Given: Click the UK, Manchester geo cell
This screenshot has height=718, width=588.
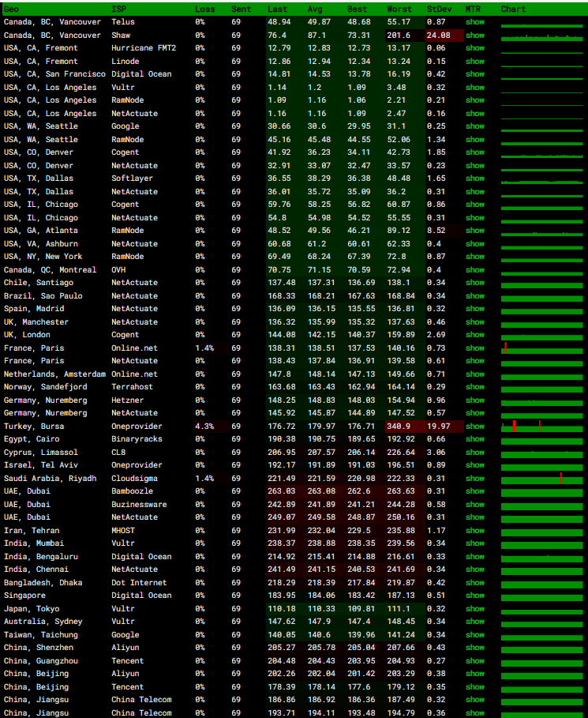Looking at the screenshot, I should click(36, 322).
